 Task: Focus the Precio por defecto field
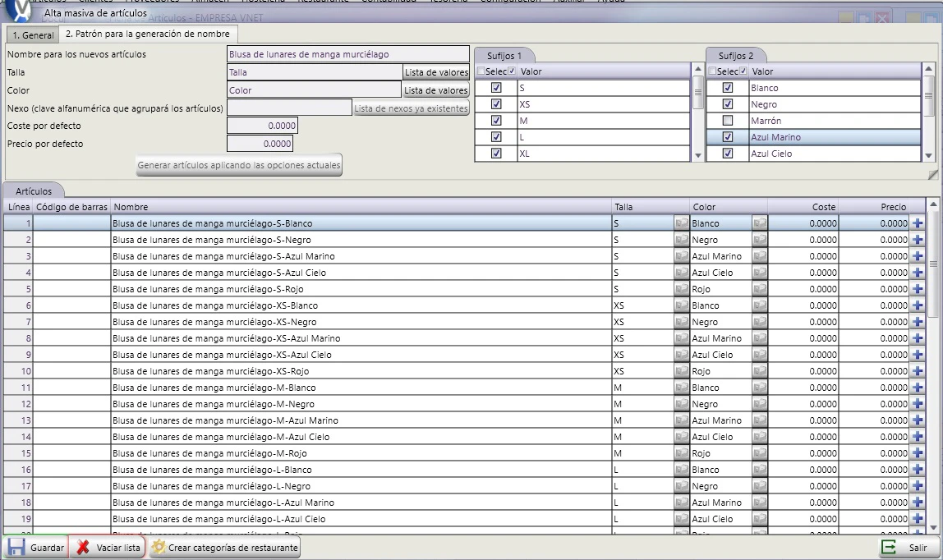(x=260, y=144)
